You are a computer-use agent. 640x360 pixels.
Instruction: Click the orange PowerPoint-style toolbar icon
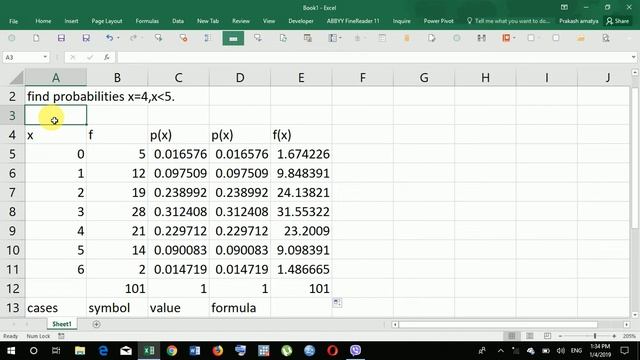(506, 38)
